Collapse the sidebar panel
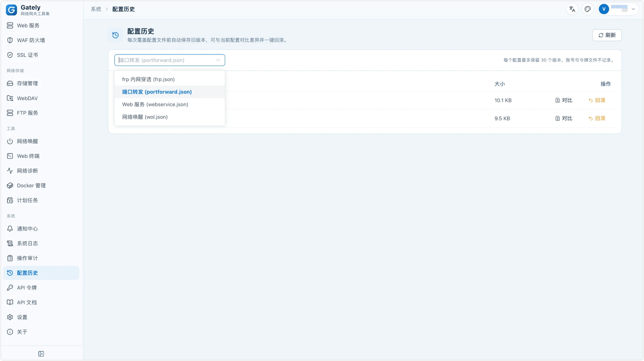This screenshot has height=361, width=644. tap(41, 354)
